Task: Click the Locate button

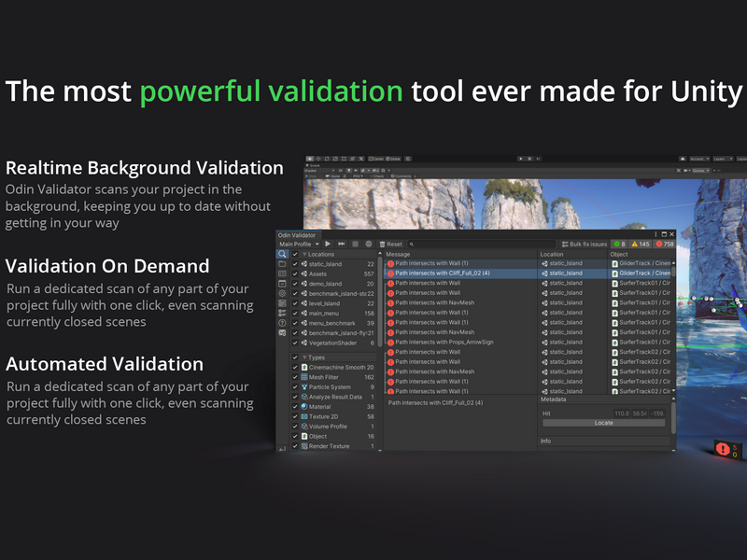Action: click(x=603, y=423)
